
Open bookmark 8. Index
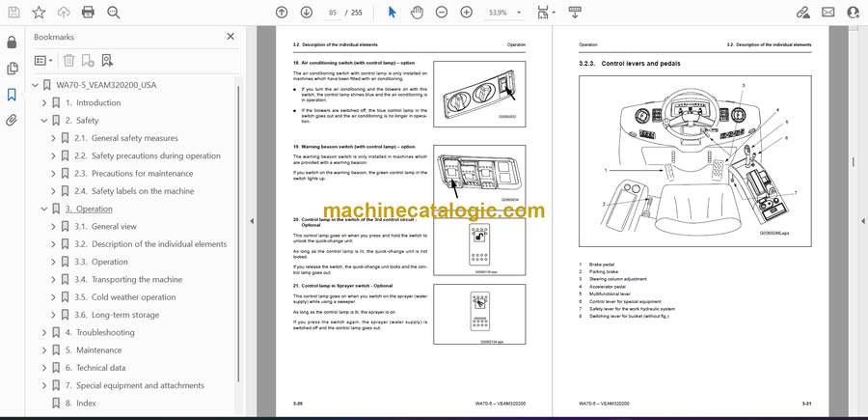(80, 404)
